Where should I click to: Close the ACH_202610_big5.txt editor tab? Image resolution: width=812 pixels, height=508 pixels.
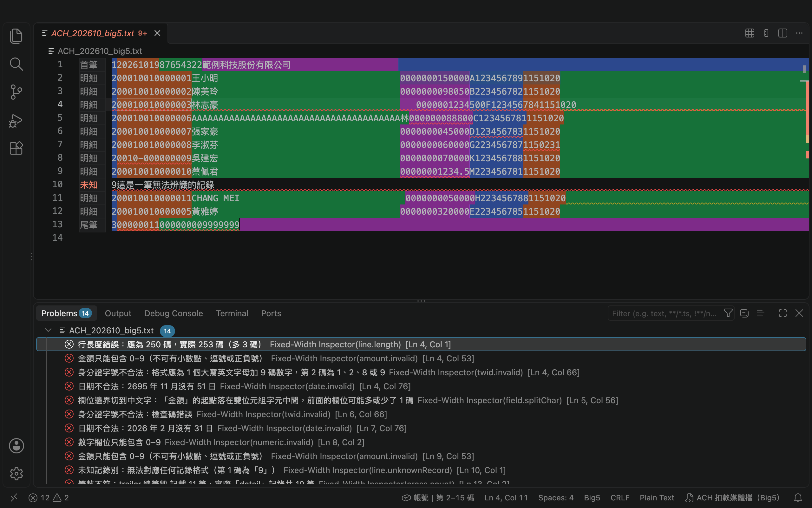click(x=157, y=33)
